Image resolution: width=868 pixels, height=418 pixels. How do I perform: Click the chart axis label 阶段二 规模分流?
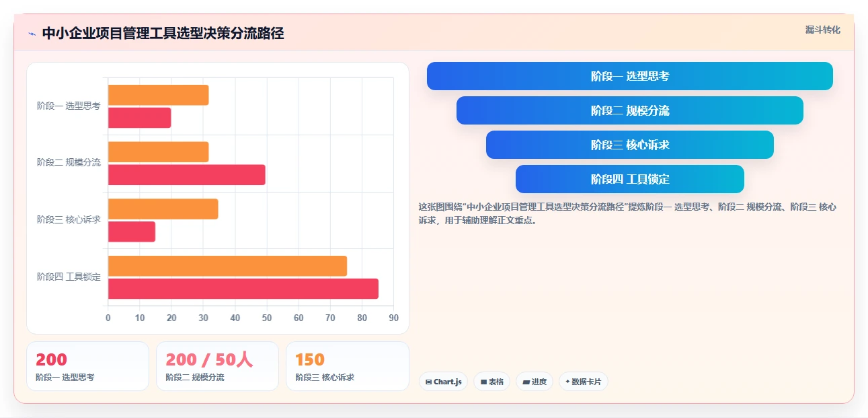pos(69,162)
